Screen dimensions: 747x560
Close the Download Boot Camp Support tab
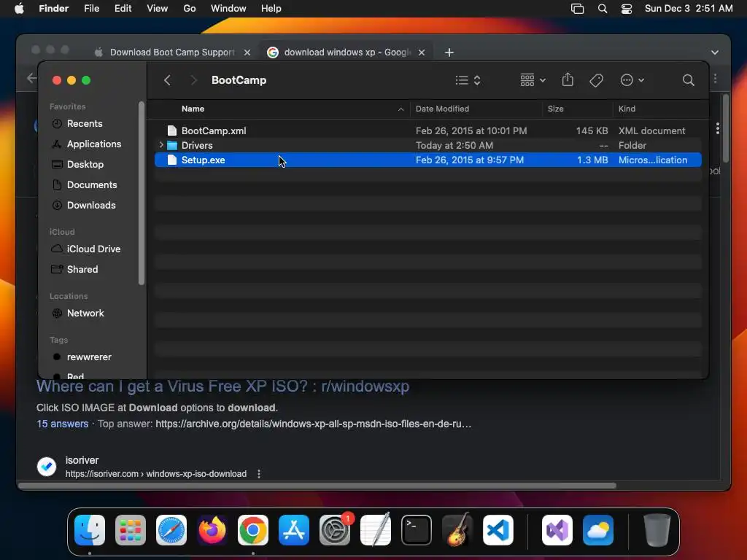coord(247,52)
